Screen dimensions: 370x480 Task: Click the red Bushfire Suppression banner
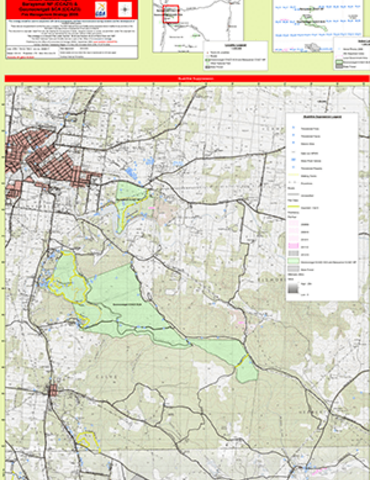(187, 79)
